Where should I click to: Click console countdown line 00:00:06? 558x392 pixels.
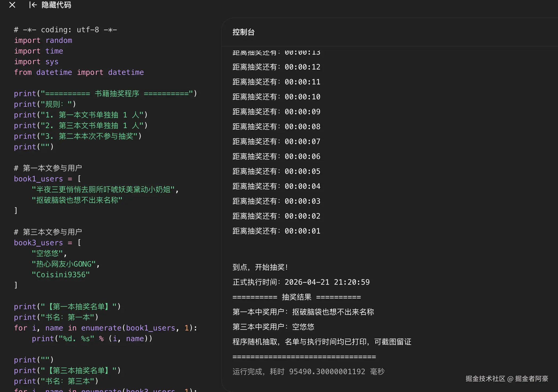(x=276, y=157)
